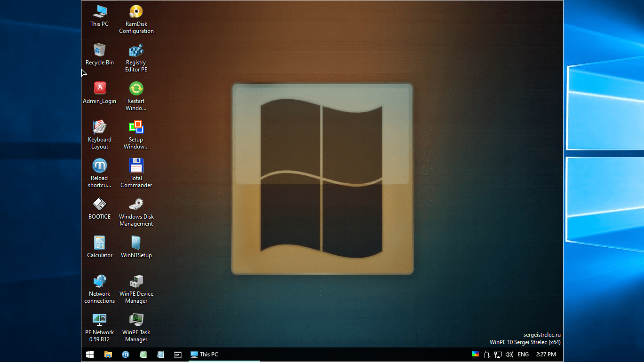Viewport: 644px width, 362px height.
Task: Launch WinPE Device Manager
Action: (x=136, y=289)
